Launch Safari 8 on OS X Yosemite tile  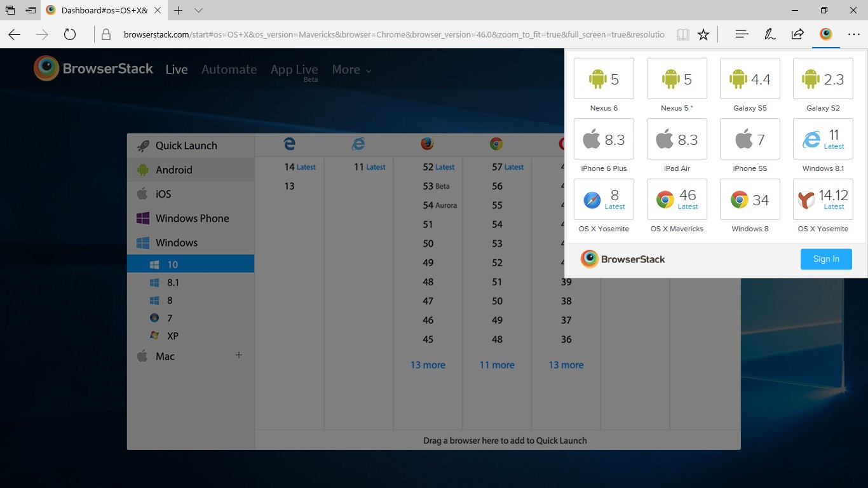[604, 200]
